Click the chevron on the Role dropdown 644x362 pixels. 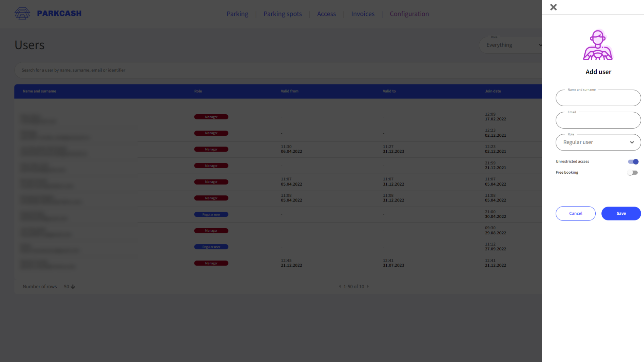632,142
